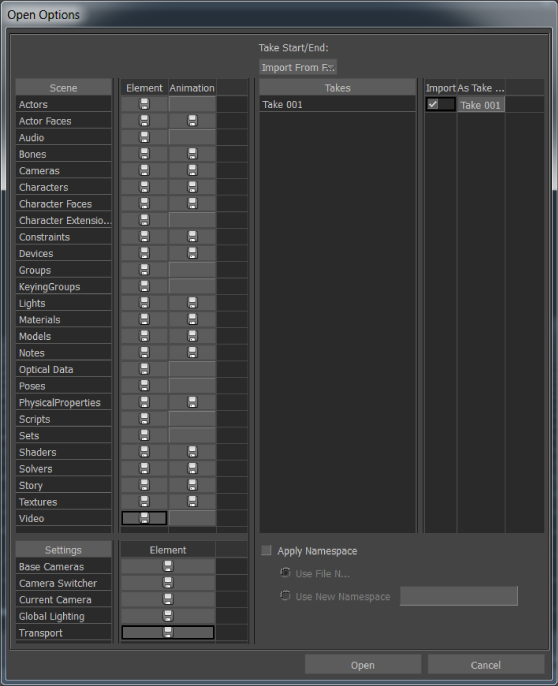Open the Import From File dropdown
558x686 pixels.
(x=298, y=67)
